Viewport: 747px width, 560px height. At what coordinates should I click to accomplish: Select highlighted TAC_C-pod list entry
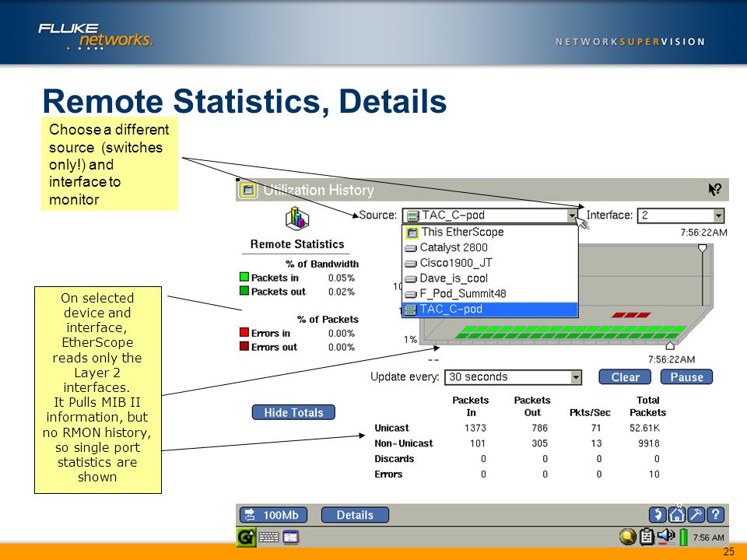490,309
